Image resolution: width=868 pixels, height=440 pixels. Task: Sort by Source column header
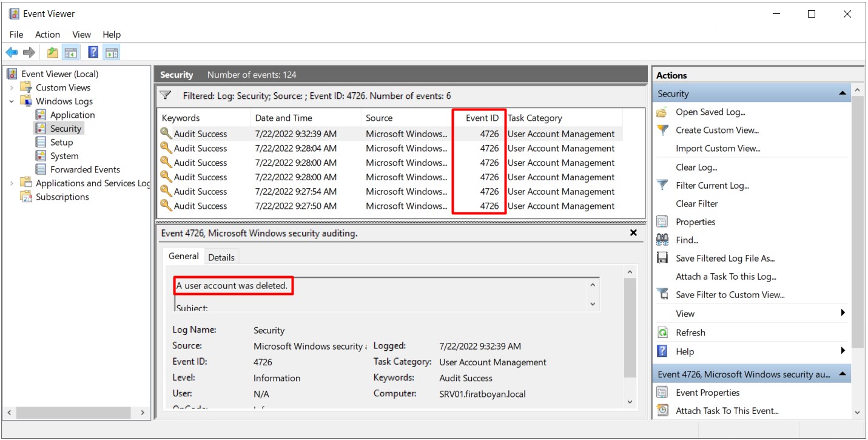(x=407, y=118)
